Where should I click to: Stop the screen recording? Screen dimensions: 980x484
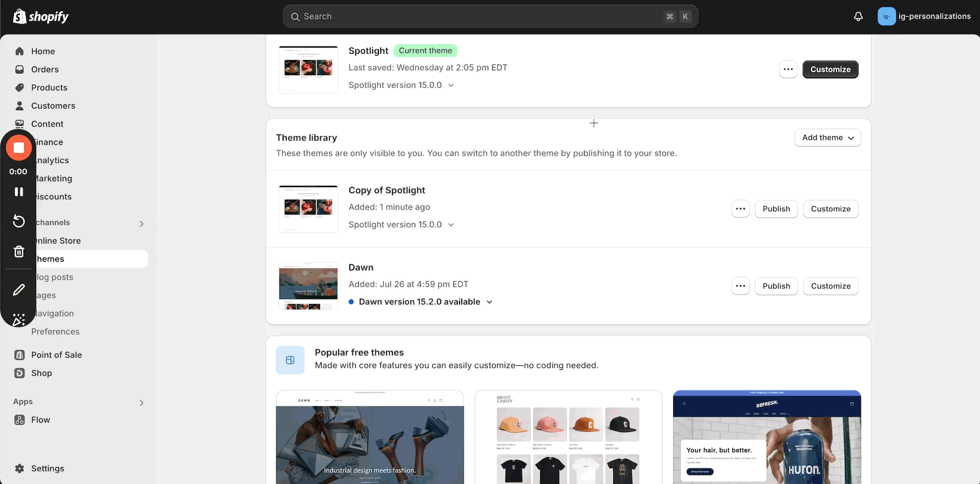19,148
